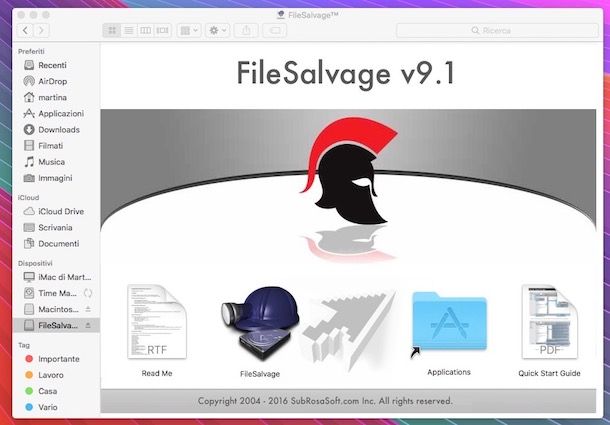610x425 pixels.
Task: Click the Time Ma... sync progress indicator
Action: coord(88,293)
